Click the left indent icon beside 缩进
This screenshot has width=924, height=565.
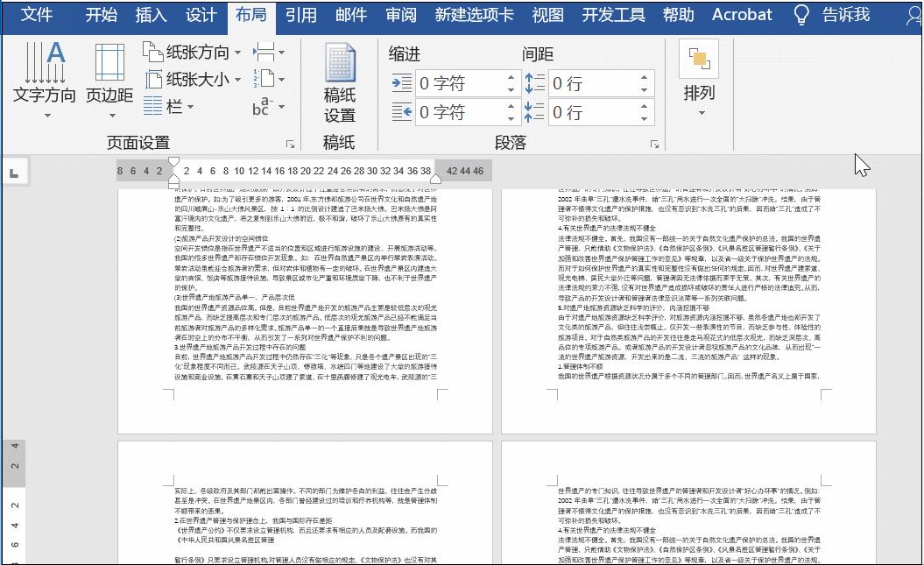(x=400, y=83)
